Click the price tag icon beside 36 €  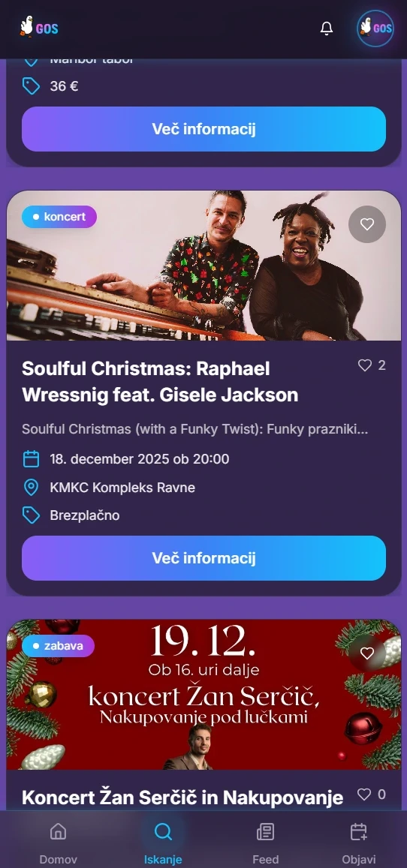(x=31, y=86)
